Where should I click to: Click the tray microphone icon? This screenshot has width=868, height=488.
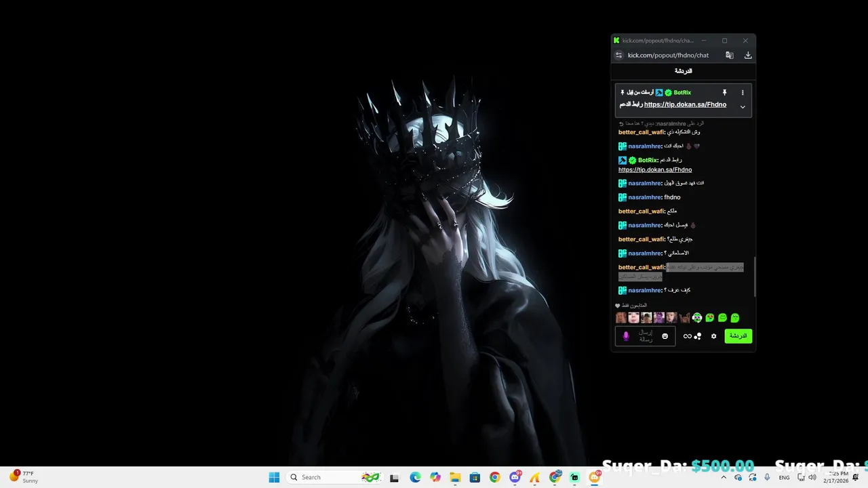pyautogui.click(x=767, y=478)
